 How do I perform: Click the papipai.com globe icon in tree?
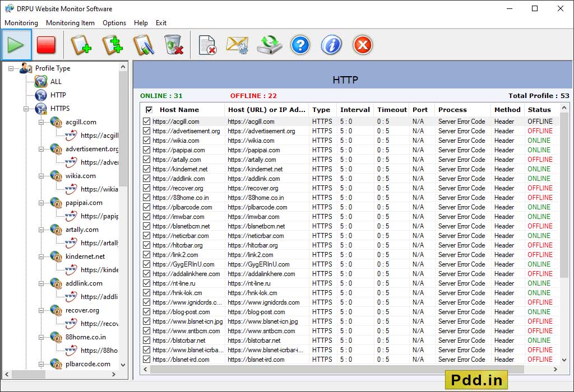click(x=56, y=203)
